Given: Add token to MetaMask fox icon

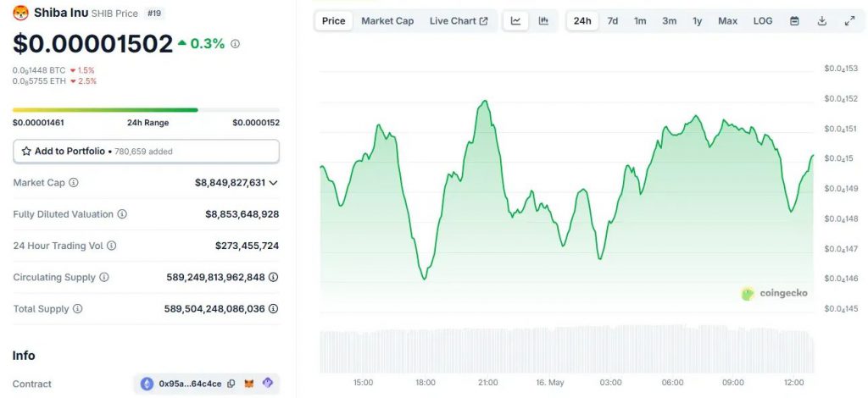Looking at the screenshot, I should 250,384.
